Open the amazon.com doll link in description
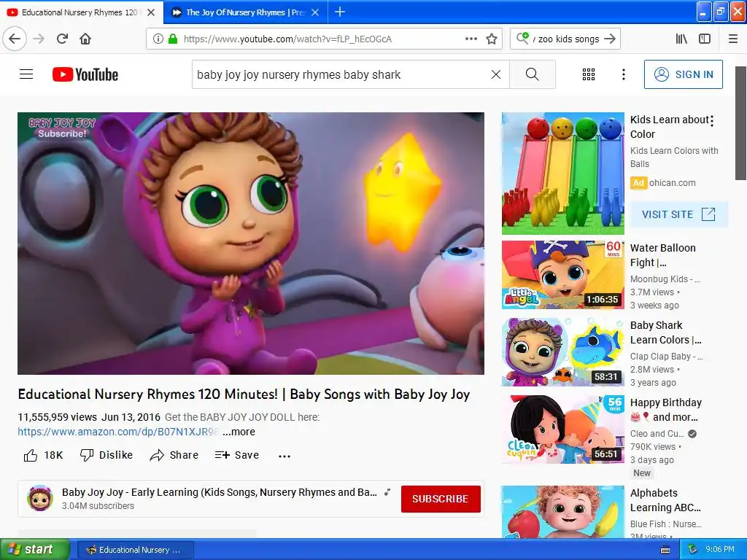747x560 pixels. (117, 432)
